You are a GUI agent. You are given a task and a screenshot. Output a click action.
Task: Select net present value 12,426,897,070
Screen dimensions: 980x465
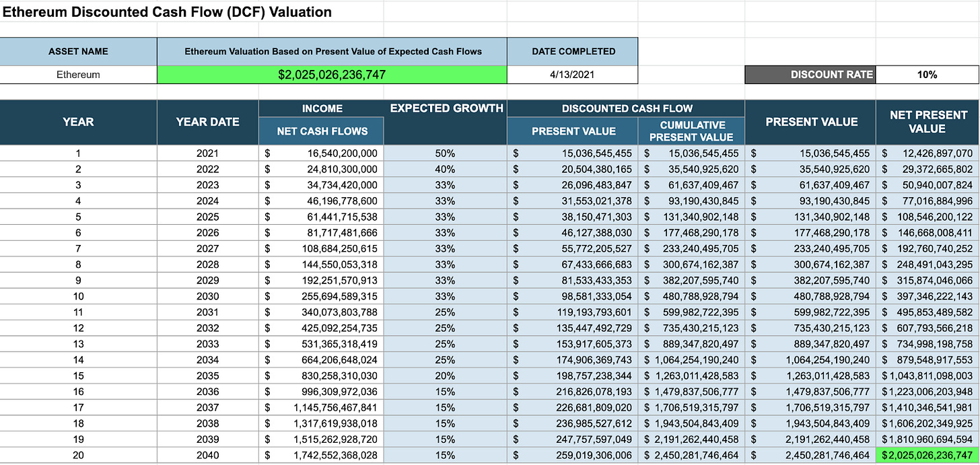click(928, 153)
